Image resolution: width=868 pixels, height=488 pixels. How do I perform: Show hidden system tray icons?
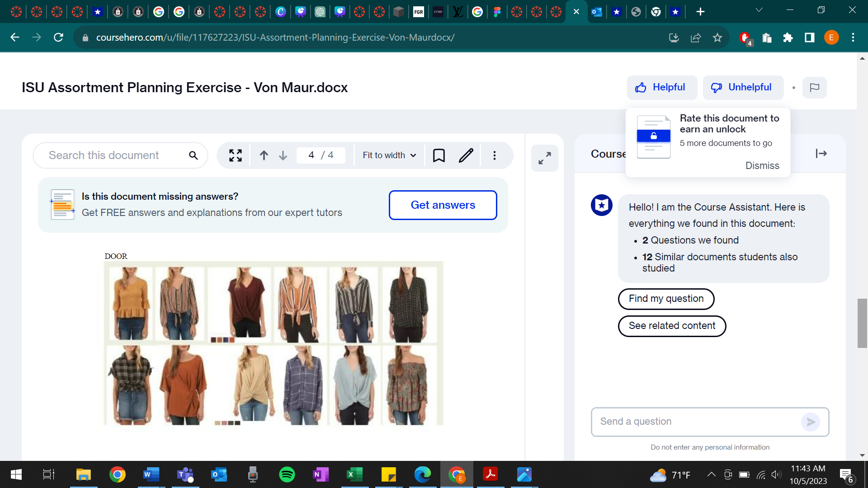pyautogui.click(x=711, y=474)
